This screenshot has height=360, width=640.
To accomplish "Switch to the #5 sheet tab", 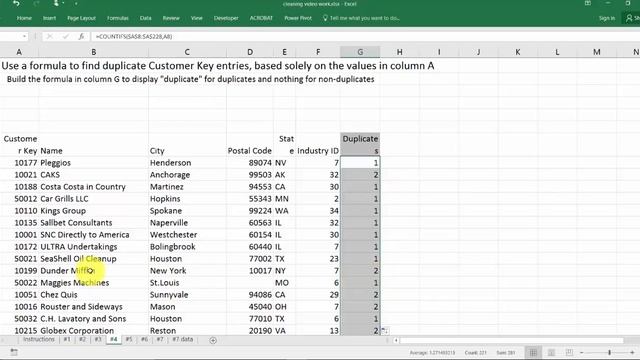I will click(129, 339).
